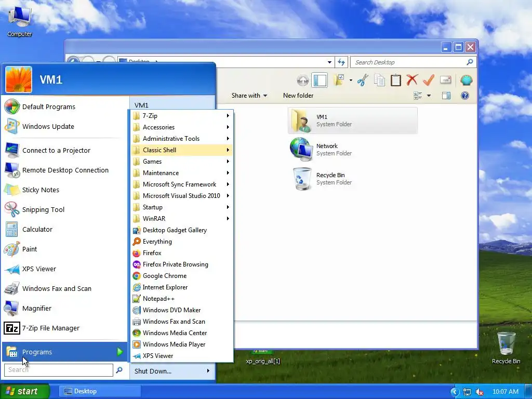Viewport: 532px width, 399px height.
Task: Click the folder options toolbar icon
Action: point(339,81)
